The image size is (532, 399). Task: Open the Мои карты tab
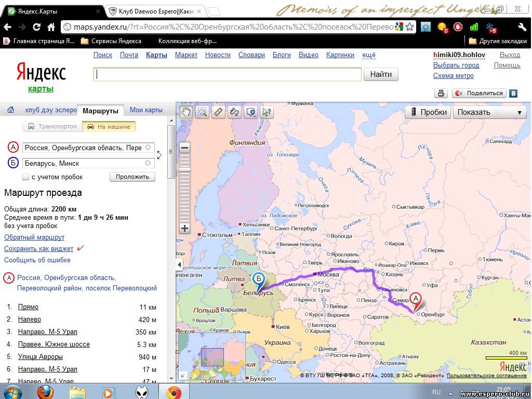tap(146, 110)
